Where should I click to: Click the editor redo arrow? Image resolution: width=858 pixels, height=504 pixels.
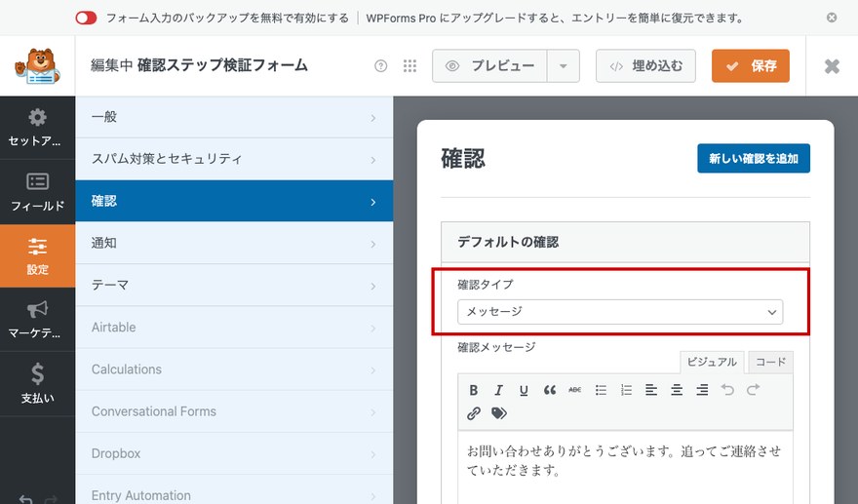pyautogui.click(x=754, y=390)
